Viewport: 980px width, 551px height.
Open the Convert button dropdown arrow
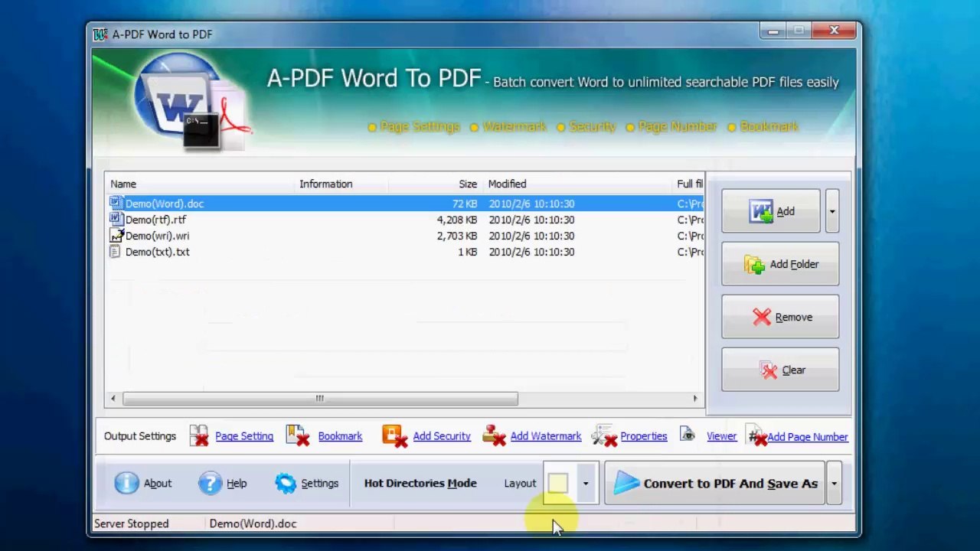[834, 484]
